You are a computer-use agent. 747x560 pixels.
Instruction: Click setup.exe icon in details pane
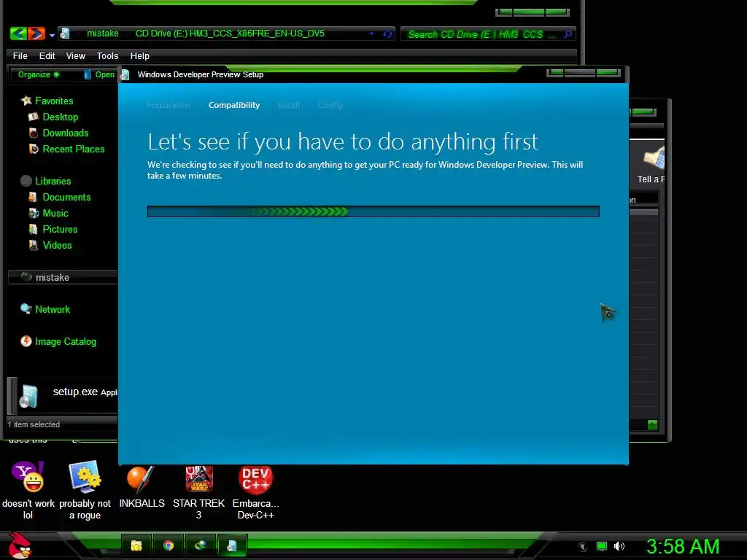pos(28,396)
